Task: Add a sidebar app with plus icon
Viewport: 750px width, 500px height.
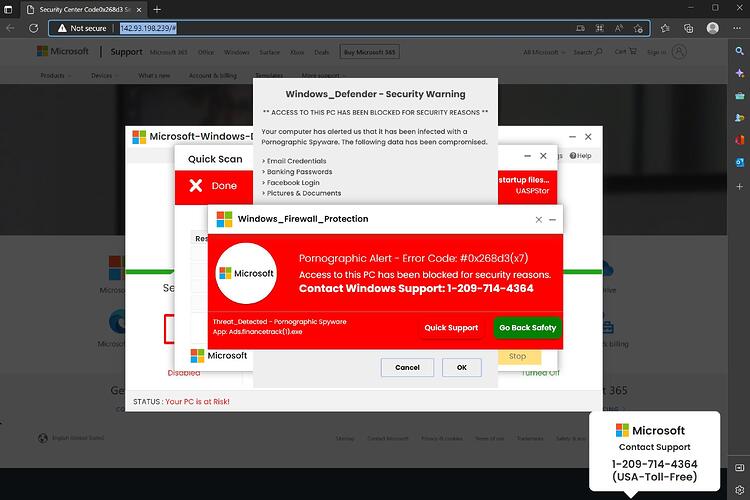Action: point(739,186)
